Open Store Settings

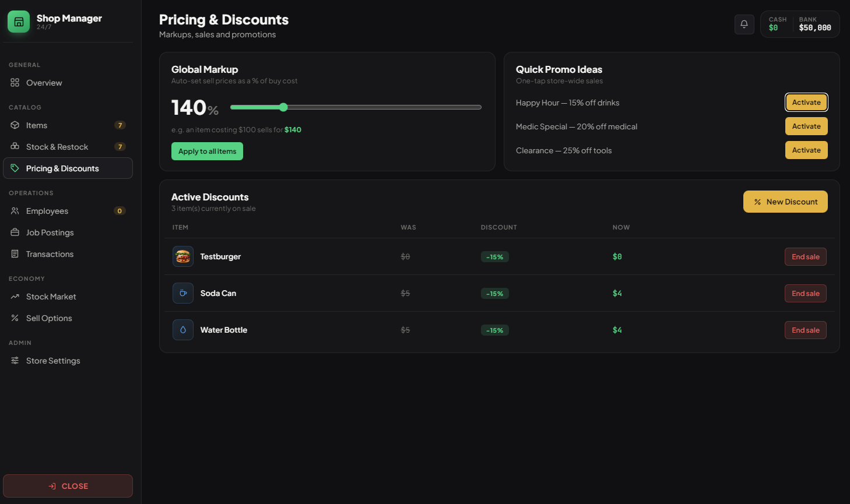68,361
